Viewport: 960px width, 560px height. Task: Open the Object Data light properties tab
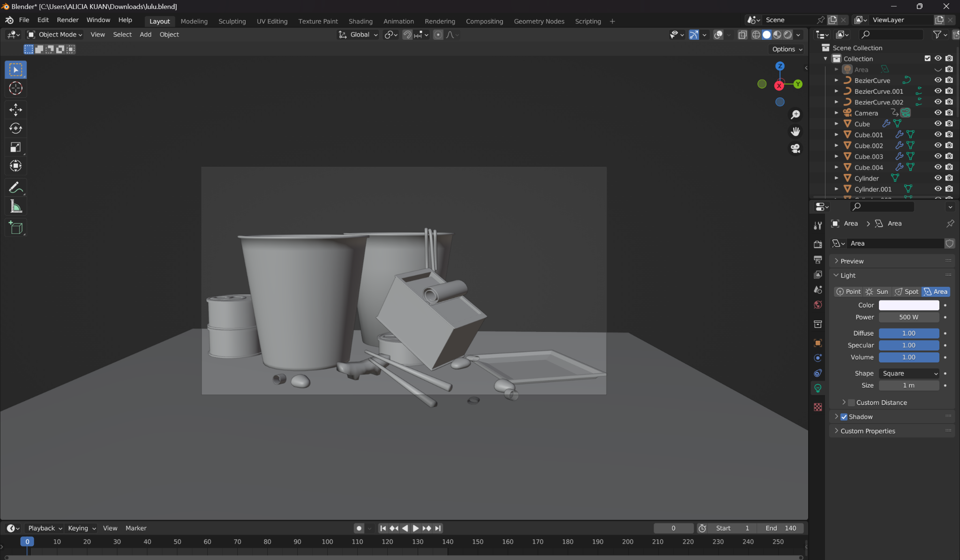pyautogui.click(x=817, y=388)
